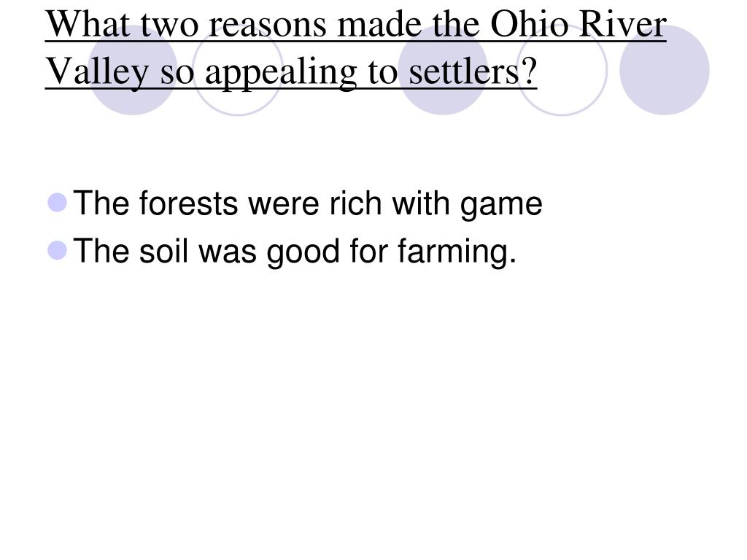Click the word 'game' in first bullet

pyautogui.click(x=501, y=205)
